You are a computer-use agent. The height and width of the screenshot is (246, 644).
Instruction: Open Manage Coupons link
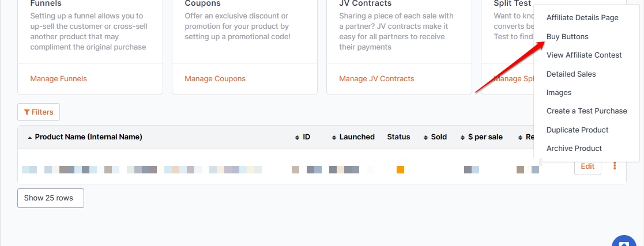pyautogui.click(x=215, y=79)
